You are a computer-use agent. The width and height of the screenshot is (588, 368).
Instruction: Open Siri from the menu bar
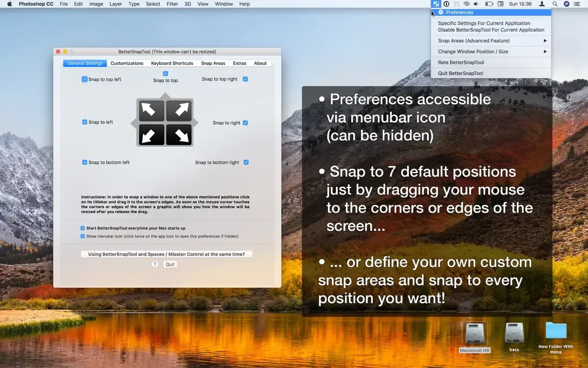[x=566, y=4]
